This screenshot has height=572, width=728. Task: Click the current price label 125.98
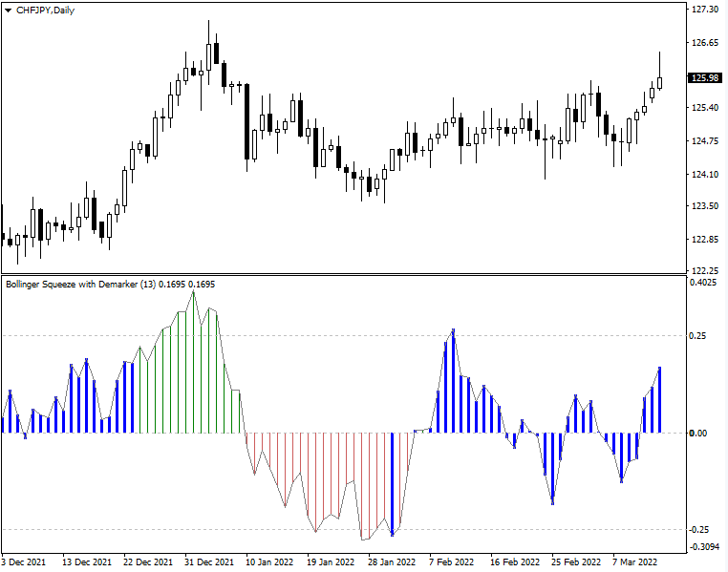pos(705,78)
